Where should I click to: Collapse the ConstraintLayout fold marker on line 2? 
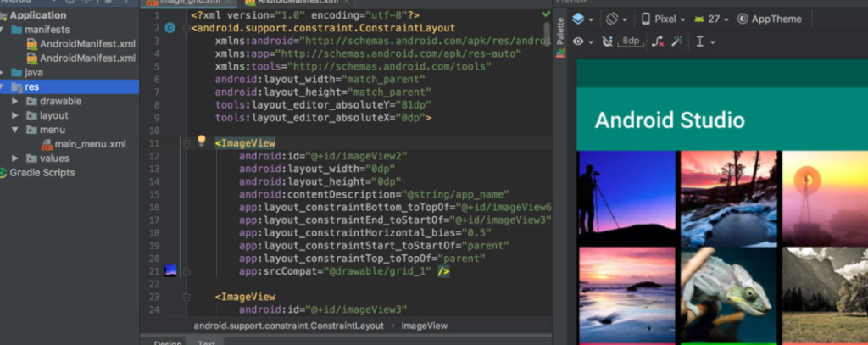tap(186, 28)
